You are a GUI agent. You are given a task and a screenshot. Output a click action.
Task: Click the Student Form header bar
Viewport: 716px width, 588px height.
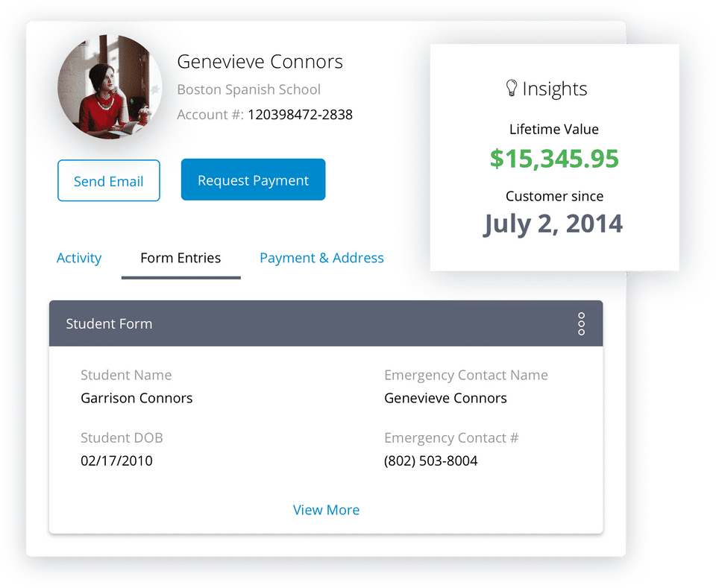pyautogui.click(x=298, y=323)
